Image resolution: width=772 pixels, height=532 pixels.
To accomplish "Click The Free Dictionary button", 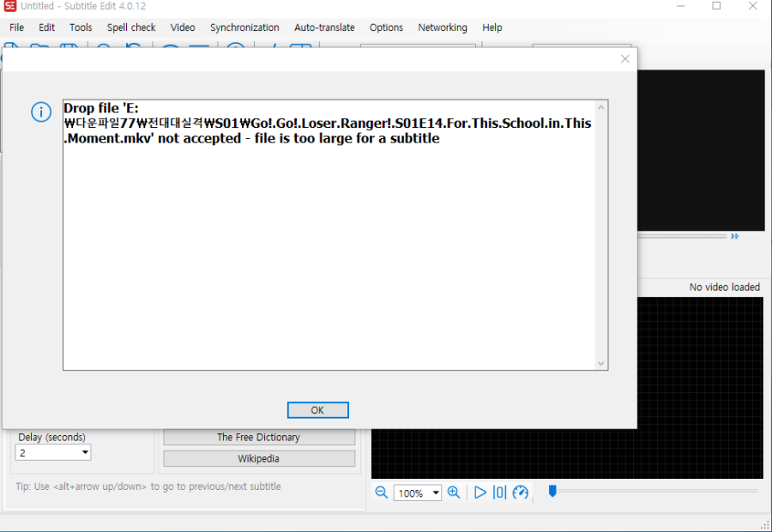I will click(x=259, y=437).
